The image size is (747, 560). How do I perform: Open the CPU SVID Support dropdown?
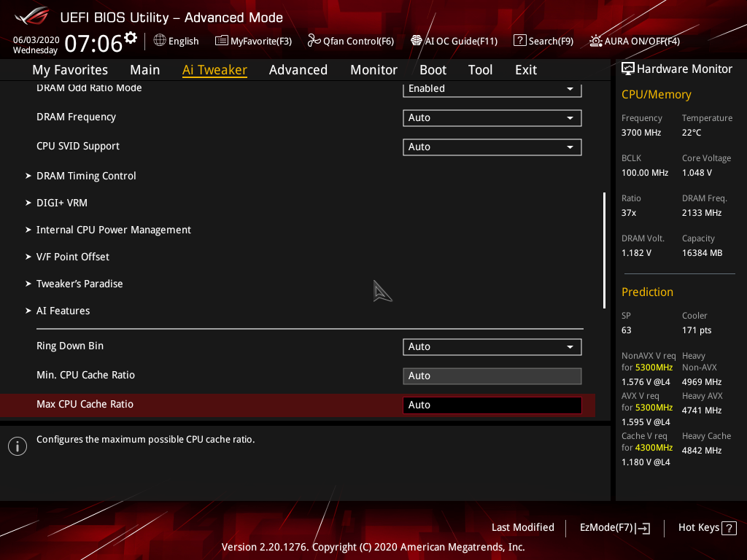point(492,147)
